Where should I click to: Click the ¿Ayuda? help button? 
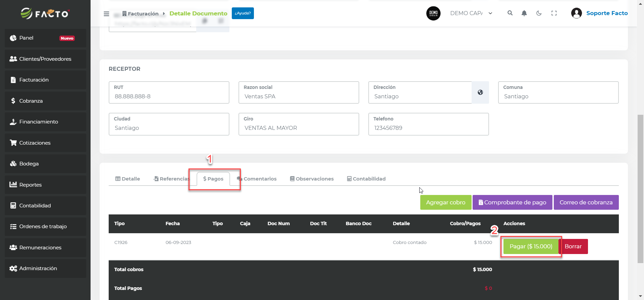pos(243,13)
